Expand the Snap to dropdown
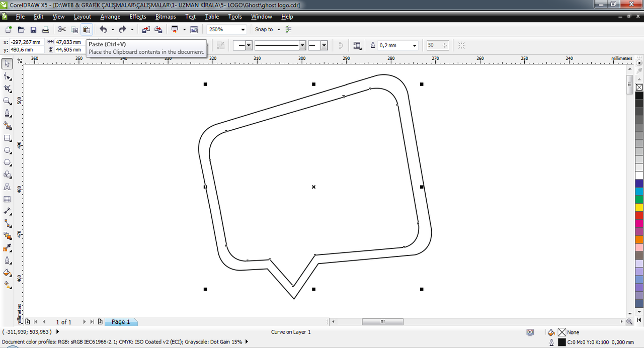The height and width of the screenshot is (348, 644). [267, 30]
